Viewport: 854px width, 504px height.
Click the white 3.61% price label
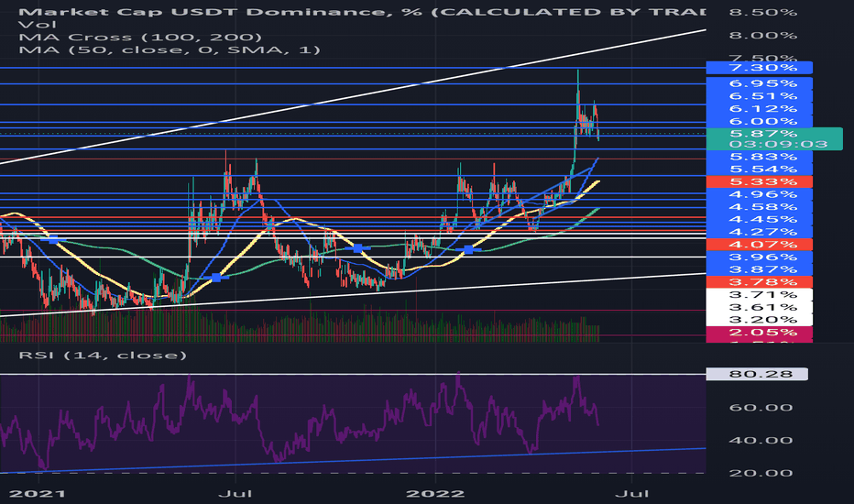click(760, 307)
